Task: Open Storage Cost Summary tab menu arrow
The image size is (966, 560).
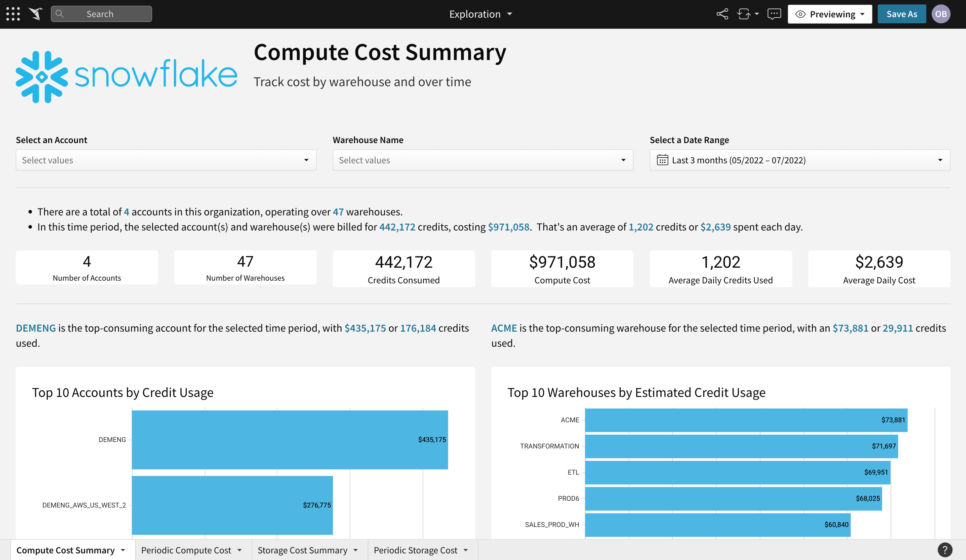Action: coord(356,550)
